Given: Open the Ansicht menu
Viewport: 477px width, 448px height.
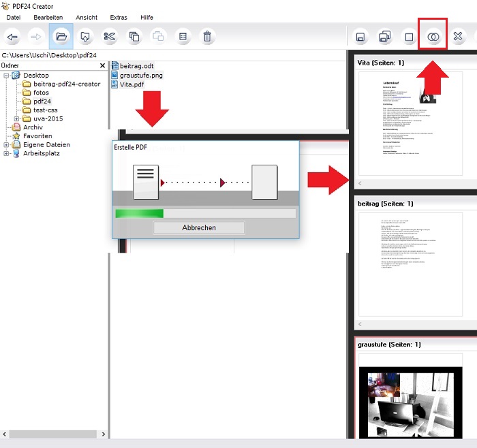Looking at the screenshot, I should click(87, 17).
